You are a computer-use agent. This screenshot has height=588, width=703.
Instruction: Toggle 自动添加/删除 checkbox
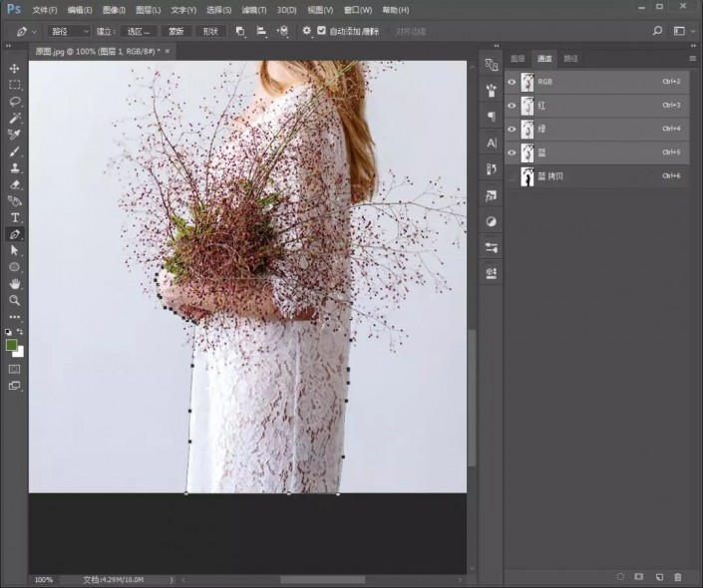coord(321,31)
